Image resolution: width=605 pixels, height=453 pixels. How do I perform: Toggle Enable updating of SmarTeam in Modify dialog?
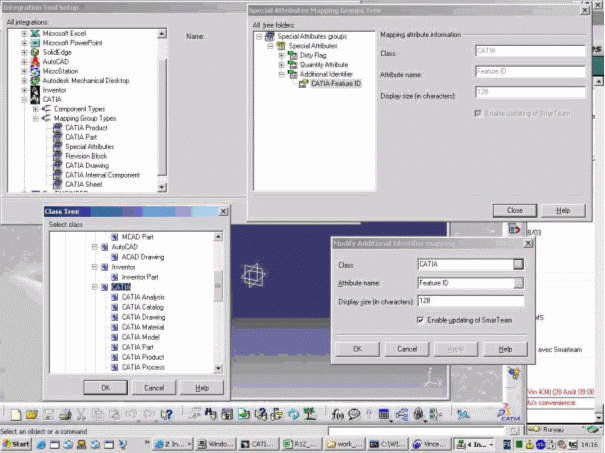coord(421,320)
